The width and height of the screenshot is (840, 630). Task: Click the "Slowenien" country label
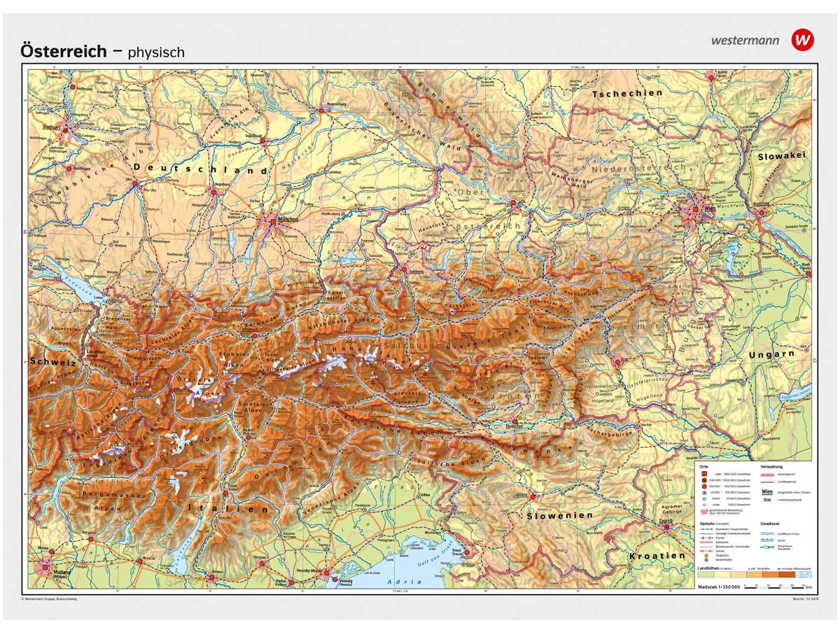click(x=560, y=514)
